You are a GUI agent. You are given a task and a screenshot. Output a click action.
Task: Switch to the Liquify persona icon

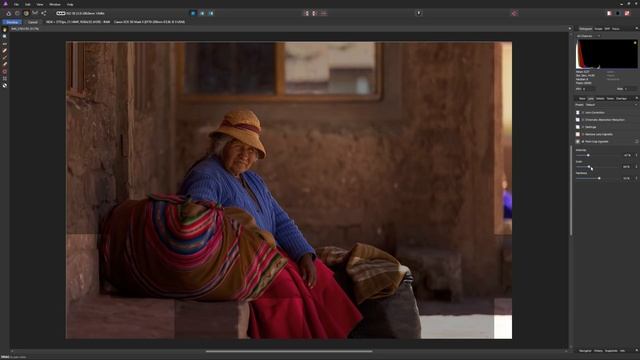point(17,13)
